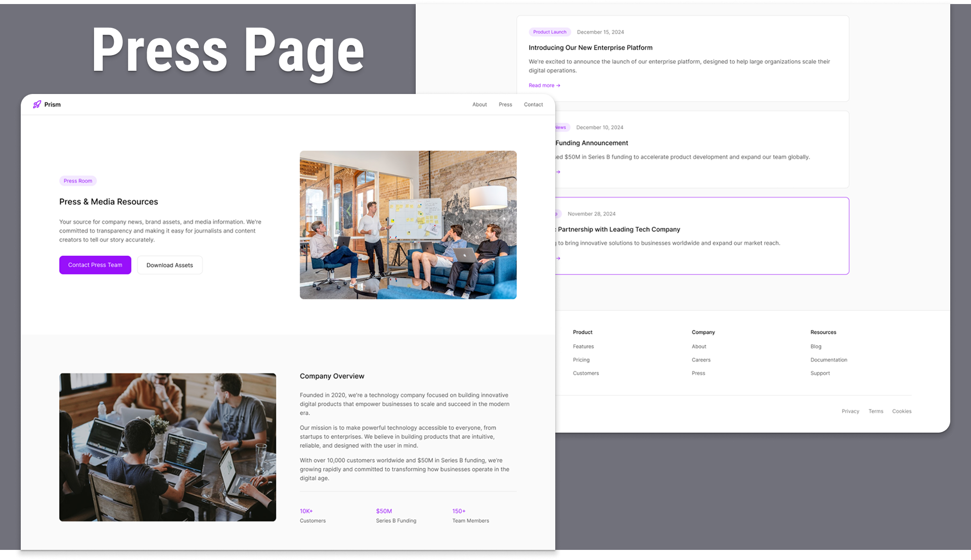Click the Read more arrow icon
The image size is (971, 560).
(558, 85)
